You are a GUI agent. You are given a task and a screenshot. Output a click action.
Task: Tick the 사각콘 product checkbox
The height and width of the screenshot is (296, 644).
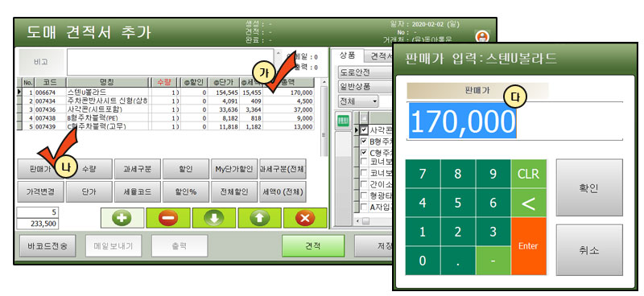(364, 130)
